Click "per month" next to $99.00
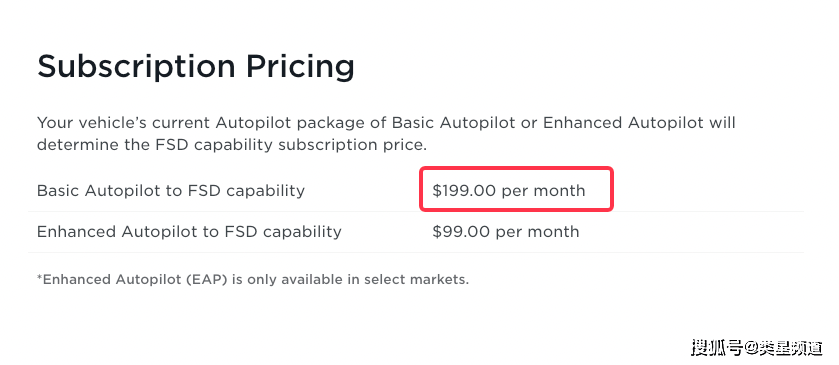 (x=537, y=233)
